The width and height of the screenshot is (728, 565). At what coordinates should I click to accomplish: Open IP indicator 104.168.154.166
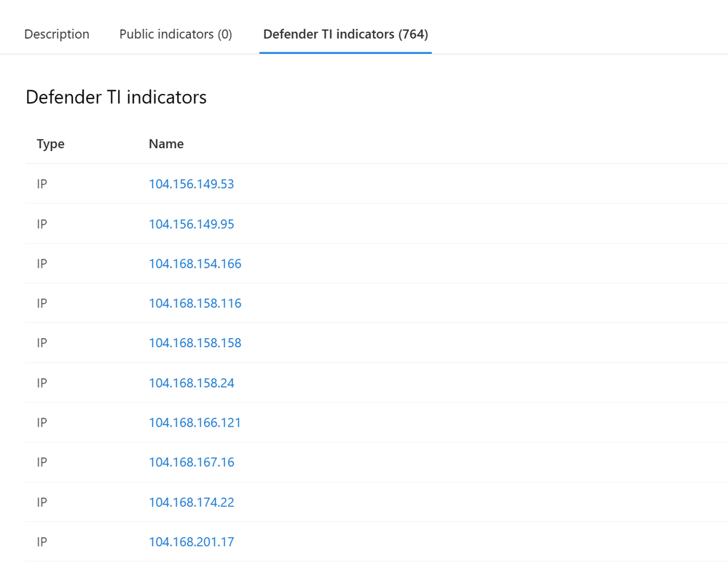tap(195, 263)
